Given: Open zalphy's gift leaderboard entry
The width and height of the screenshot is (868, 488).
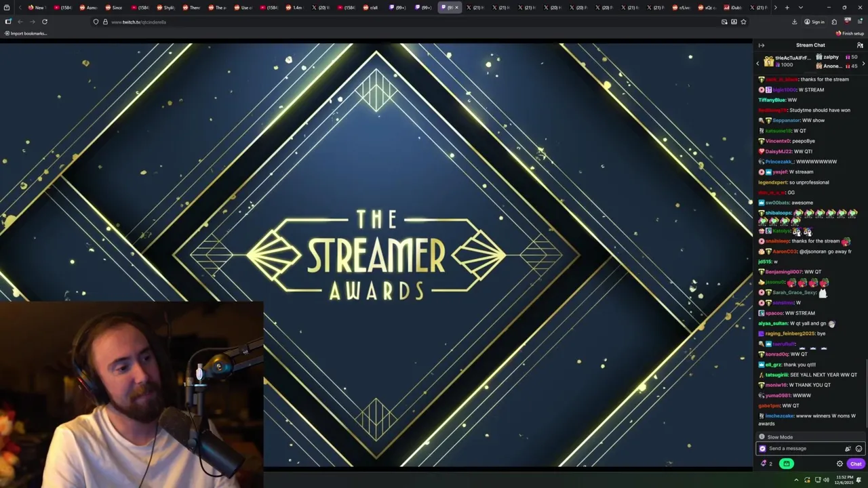Looking at the screenshot, I should 837,58.
